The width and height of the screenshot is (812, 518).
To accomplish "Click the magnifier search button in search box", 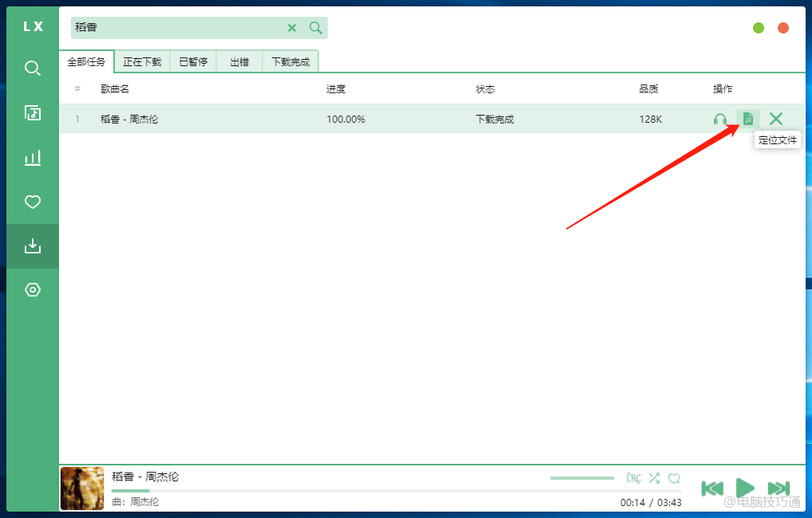I will pos(316,28).
